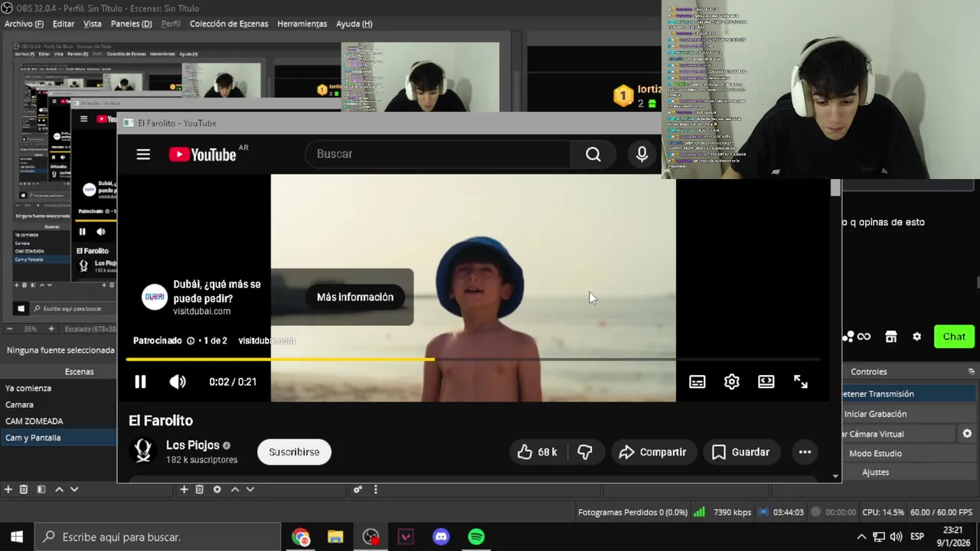
Task: Seek on the yellow ad progress bar
Action: pos(473,359)
